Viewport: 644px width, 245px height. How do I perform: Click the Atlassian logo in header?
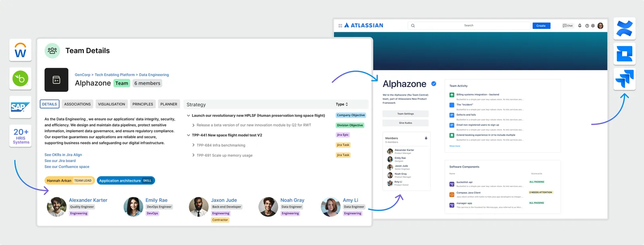click(364, 25)
